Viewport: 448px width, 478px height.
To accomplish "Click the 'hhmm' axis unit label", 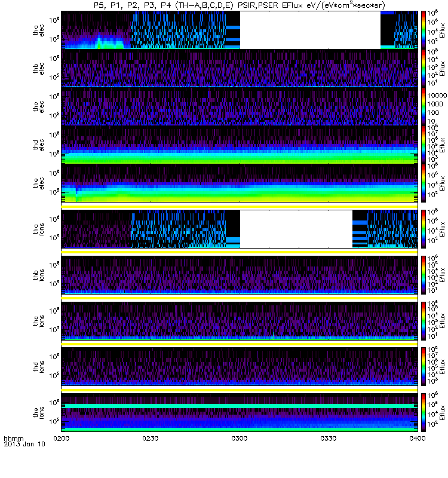I will (x=13, y=439).
